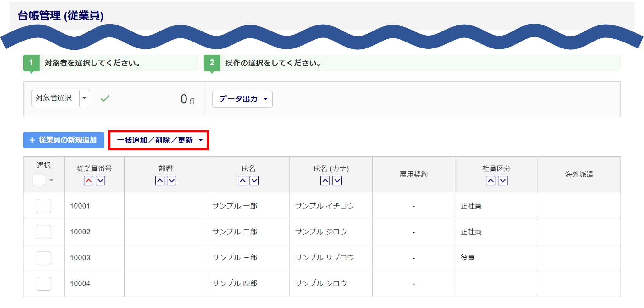Sort 氏名 (カナ) column ascending
The width and height of the screenshot is (644, 308).
325,181
